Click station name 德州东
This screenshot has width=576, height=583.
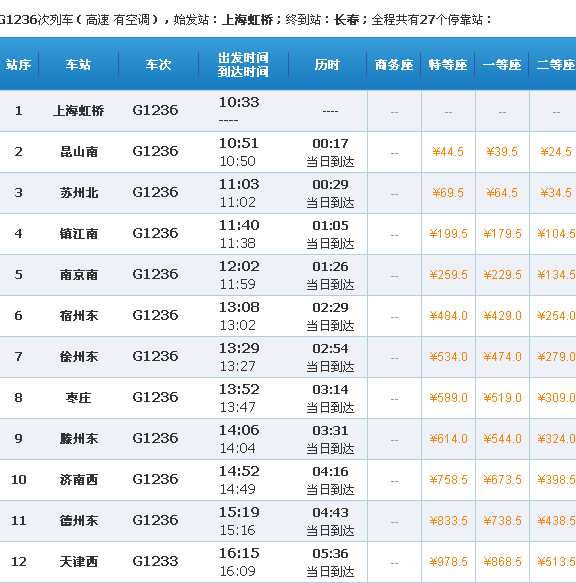tap(79, 520)
